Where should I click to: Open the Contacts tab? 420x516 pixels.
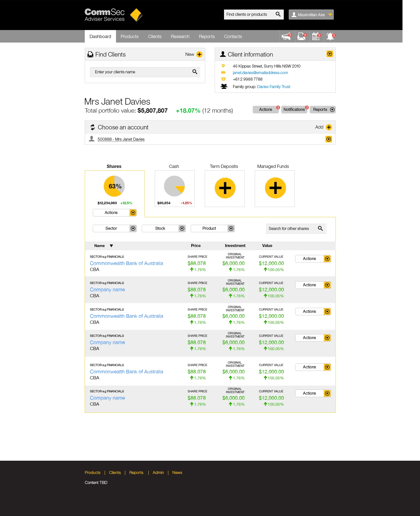[x=233, y=36]
